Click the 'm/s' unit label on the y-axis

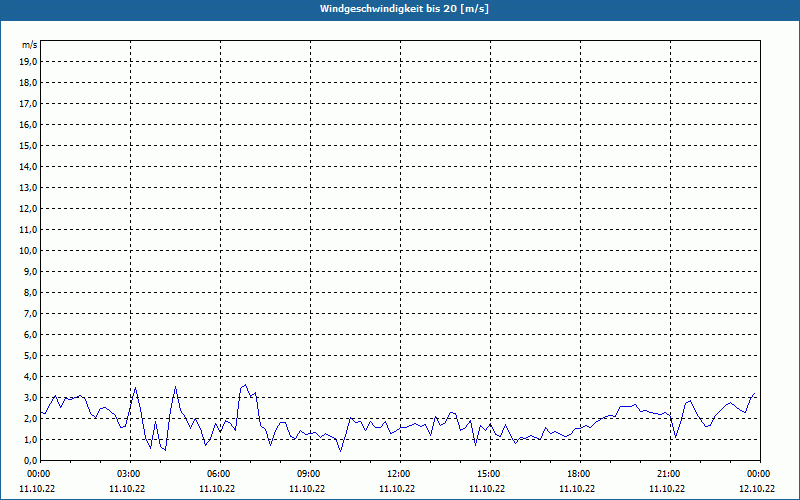pos(30,45)
